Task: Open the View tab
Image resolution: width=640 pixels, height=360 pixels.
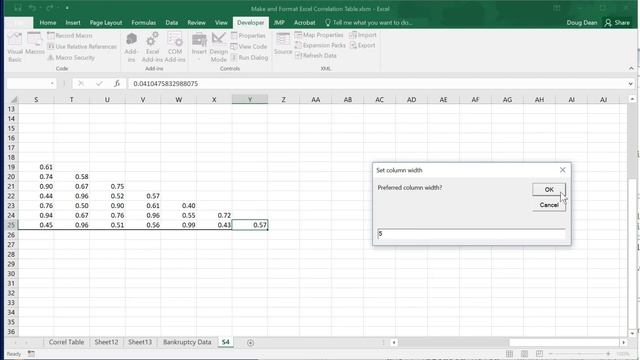Action: pos(221,23)
